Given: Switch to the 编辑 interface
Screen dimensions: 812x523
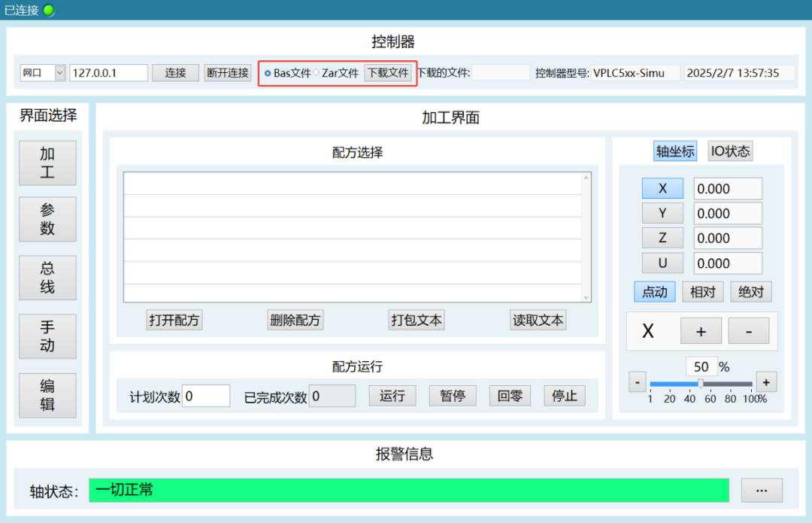Looking at the screenshot, I should click(47, 396).
